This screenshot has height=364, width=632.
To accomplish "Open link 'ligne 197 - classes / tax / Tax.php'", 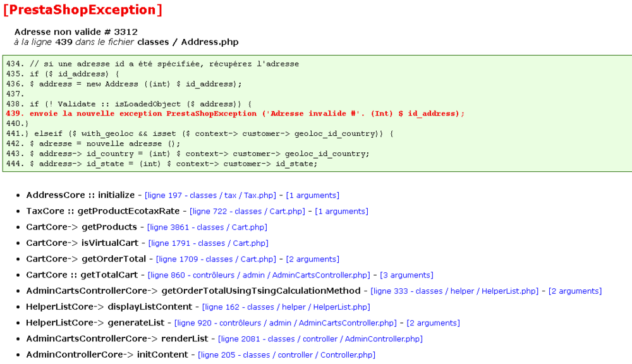I will (210, 195).
